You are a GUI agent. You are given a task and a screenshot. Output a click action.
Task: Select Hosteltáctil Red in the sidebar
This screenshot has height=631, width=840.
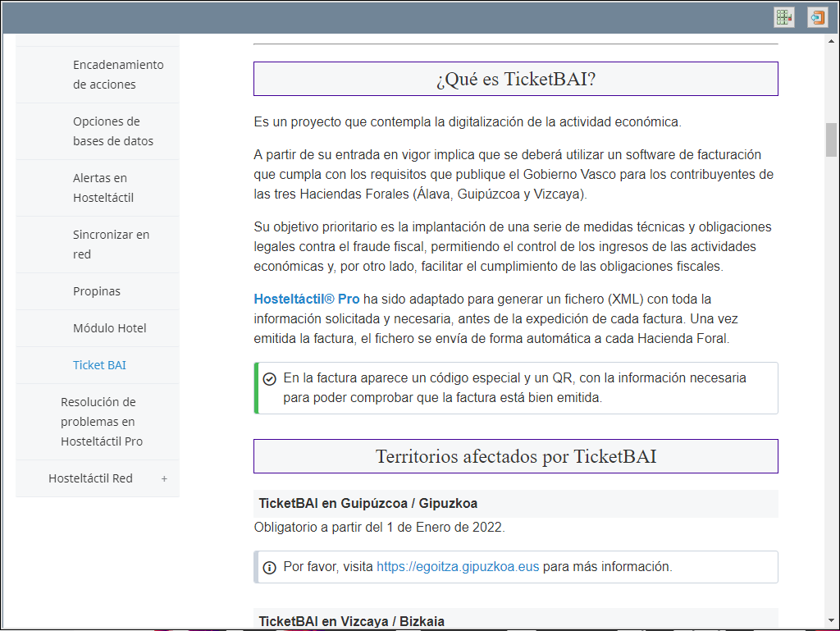tap(90, 478)
